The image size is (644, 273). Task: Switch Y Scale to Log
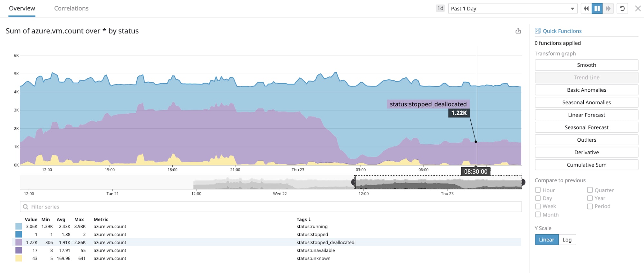click(567, 240)
